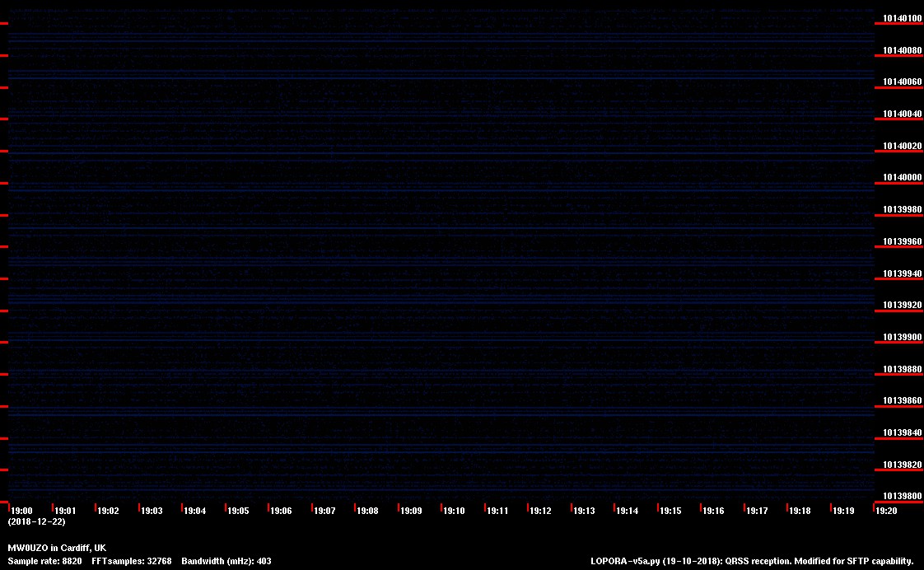Click the Sample rate: 8820 text
The image size is (924, 570).
click(x=44, y=561)
